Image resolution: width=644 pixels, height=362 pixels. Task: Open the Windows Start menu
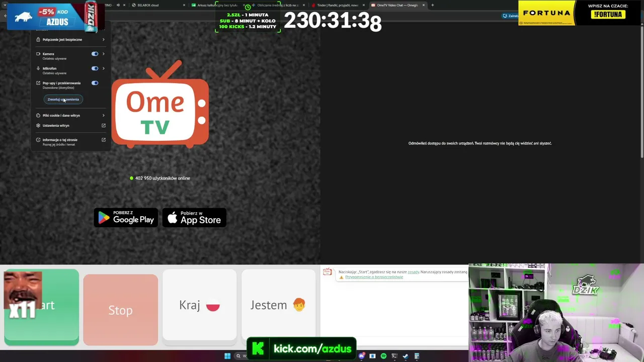[227, 356]
